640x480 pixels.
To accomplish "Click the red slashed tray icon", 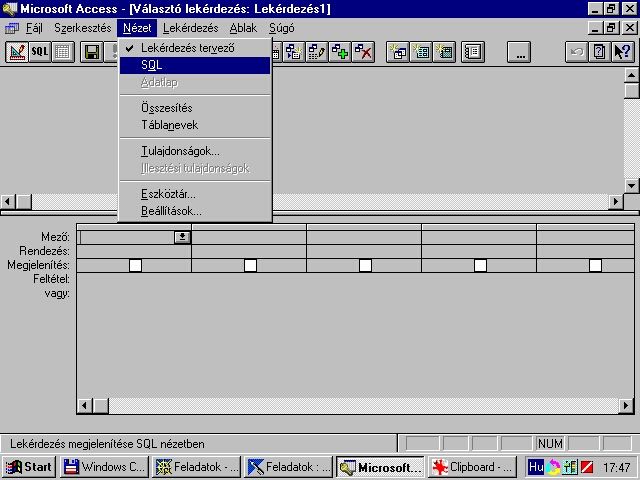I will pyautogui.click(x=587, y=467).
